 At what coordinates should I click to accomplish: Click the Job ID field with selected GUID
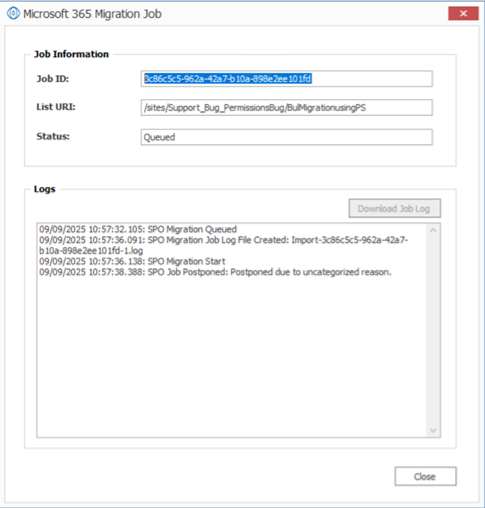point(287,79)
